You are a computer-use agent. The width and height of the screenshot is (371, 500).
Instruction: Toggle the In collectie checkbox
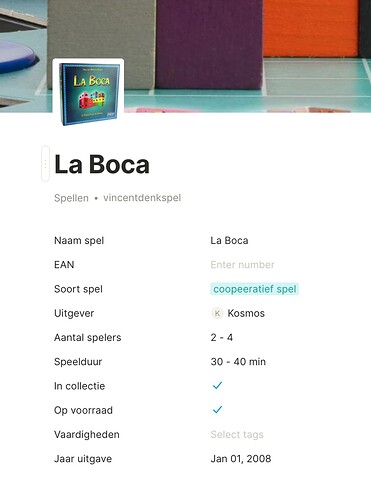coord(217,386)
